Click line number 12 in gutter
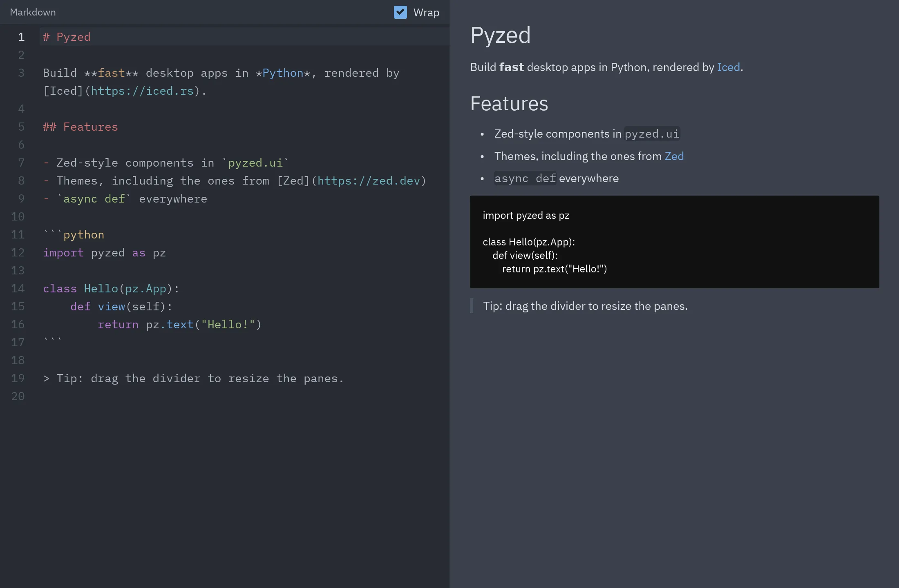The width and height of the screenshot is (899, 588). coord(18,252)
